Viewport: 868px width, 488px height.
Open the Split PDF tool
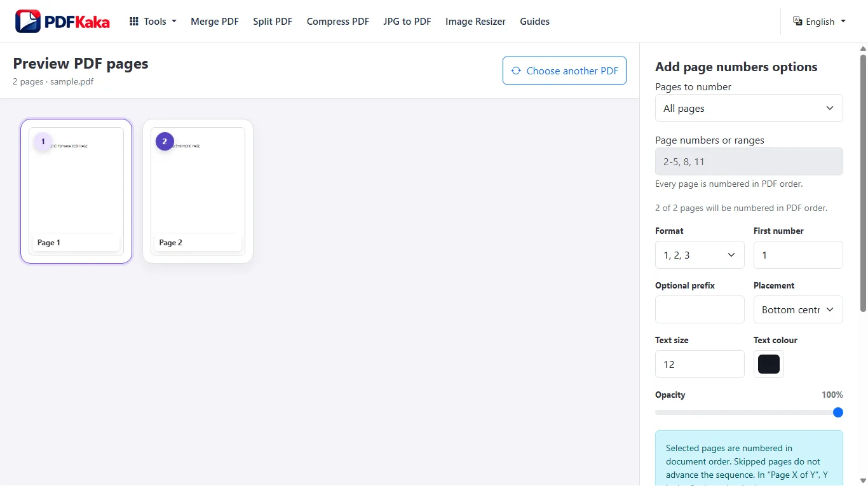click(273, 22)
